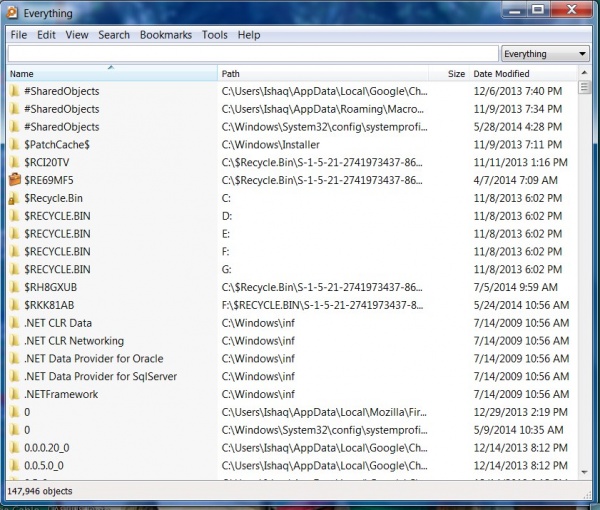Select the .NETFramework entry
Screen dimensions: 600x510
click(61, 394)
